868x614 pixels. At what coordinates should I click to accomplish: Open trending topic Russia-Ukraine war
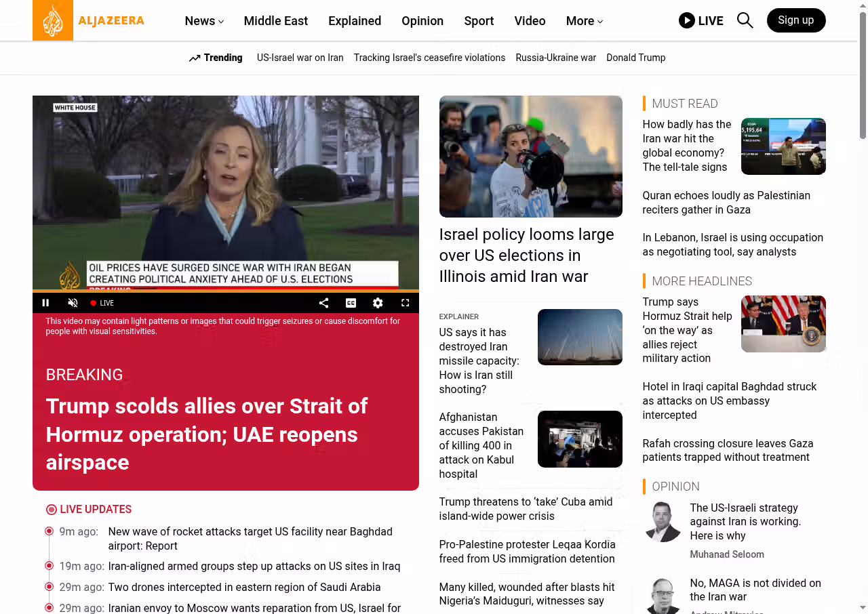click(555, 58)
